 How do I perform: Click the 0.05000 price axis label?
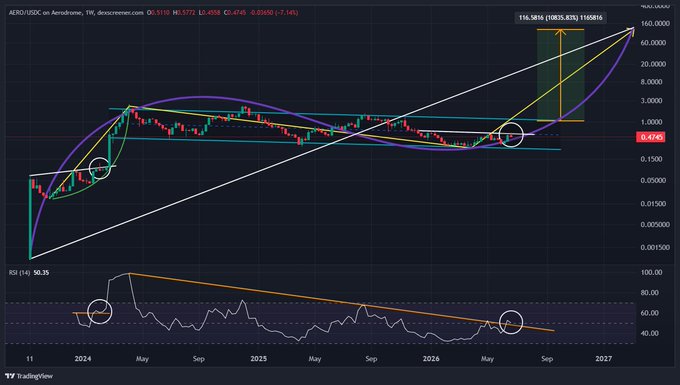tap(654, 180)
